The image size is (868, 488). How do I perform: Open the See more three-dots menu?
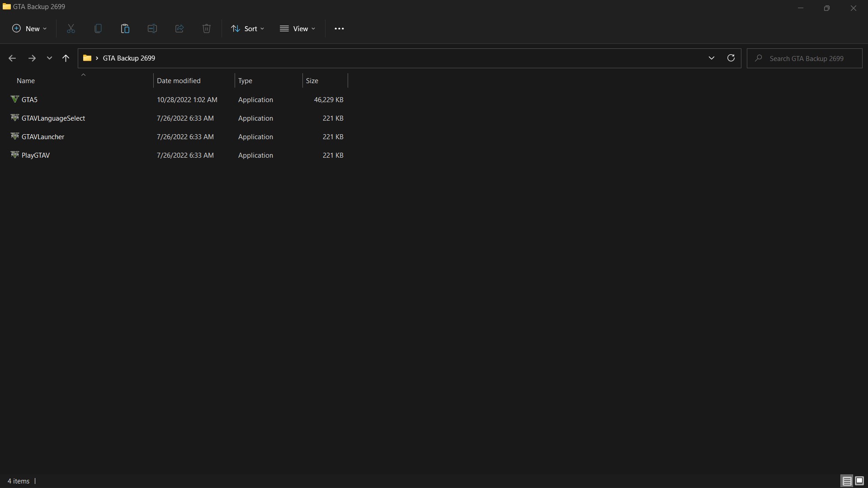pyautogui.click(x=339, y=28)
